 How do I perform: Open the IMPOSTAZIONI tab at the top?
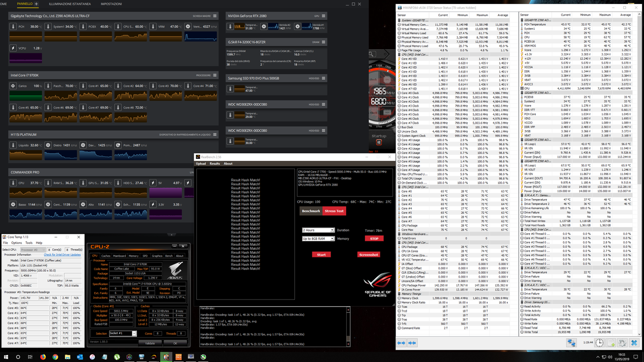click(111, 4)
